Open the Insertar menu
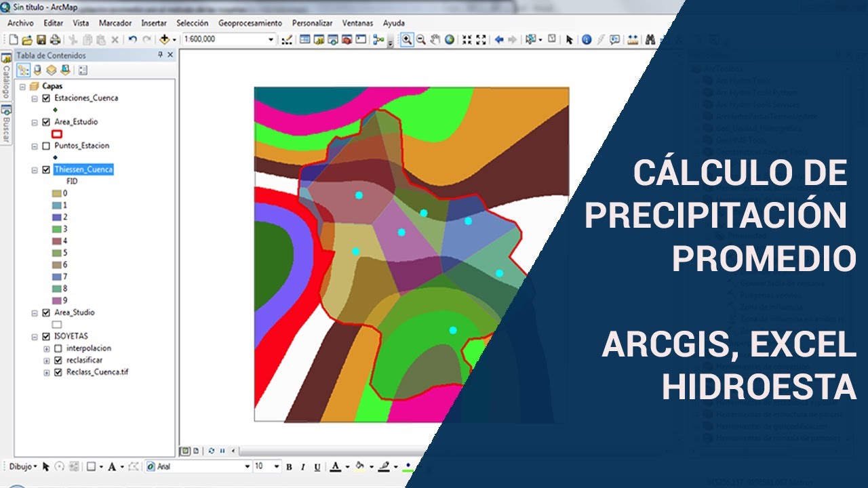The width and height of the screenshot is (868, 488). pyautogui.click(x=154, y=23)
